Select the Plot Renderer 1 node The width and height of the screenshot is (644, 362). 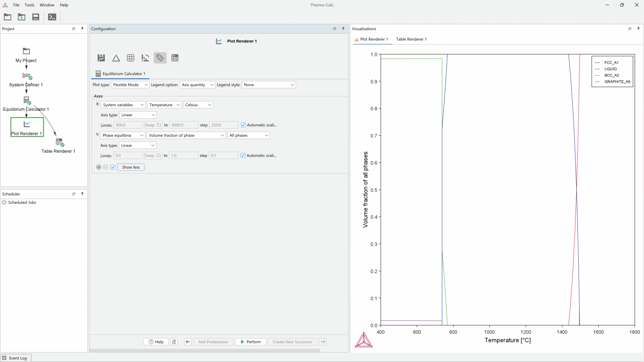click(x=27, y=127)
